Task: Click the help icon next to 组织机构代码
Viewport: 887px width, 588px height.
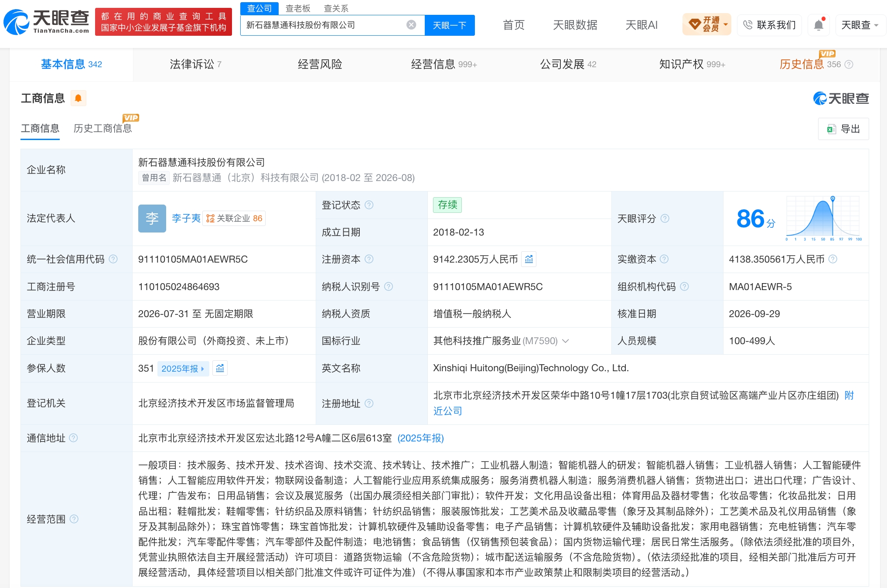Action: (684, 287)
